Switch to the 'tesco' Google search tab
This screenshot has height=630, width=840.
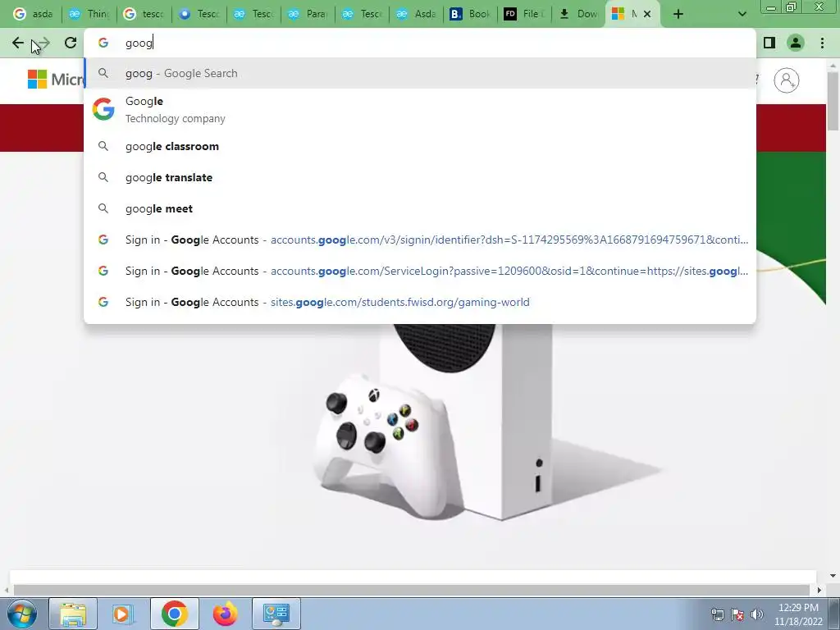(x=144, y=14)
